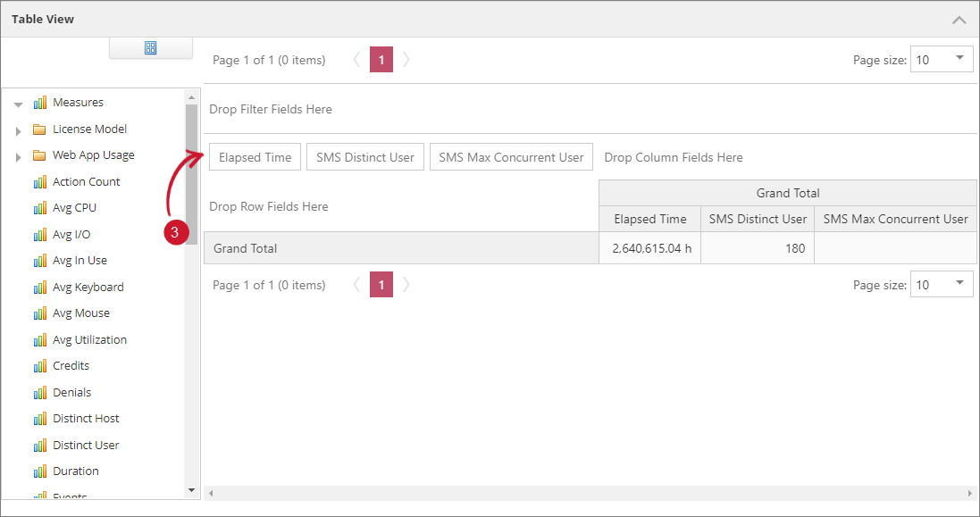Collapse the Table View panel chevron

tap(959, 20)
